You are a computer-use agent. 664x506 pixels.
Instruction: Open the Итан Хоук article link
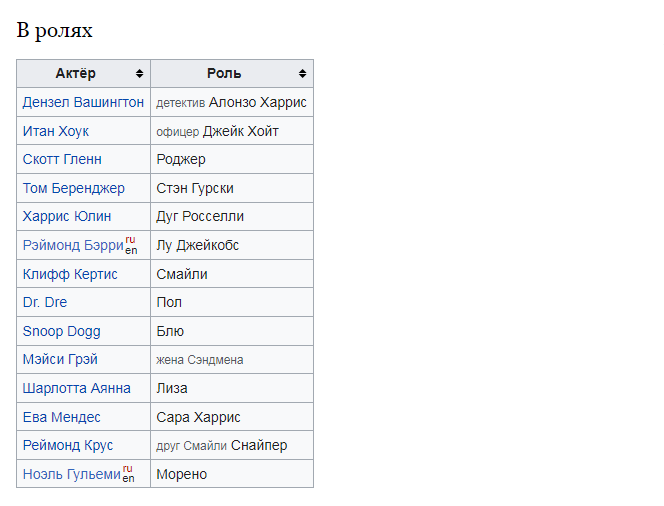(x=56, y=131)
